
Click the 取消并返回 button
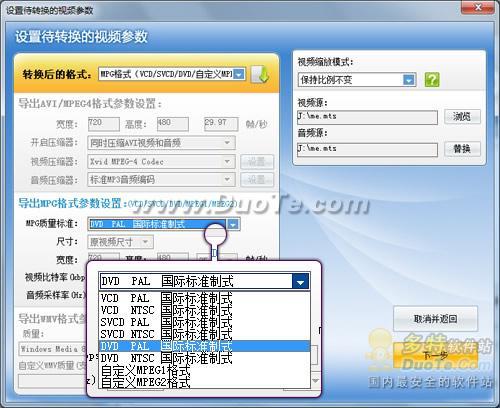pos(435,319)
